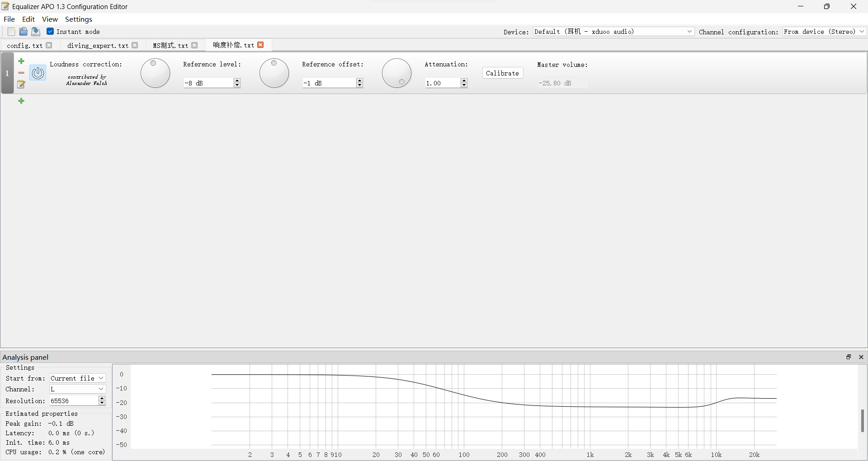Image resolution: width=868 pixels, height=461 pixels.
Task: Close the MS制式.txt tab
Action: (x=194, y=45)
